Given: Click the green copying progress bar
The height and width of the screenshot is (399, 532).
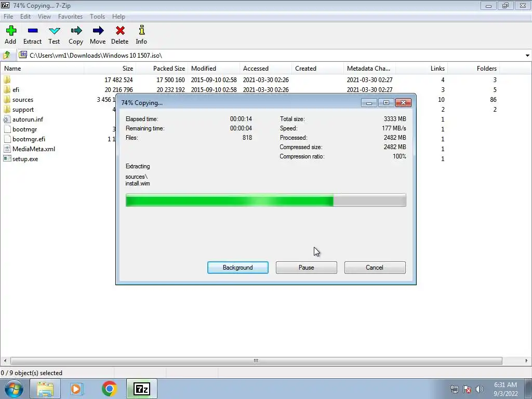Looking at the screenshot, I should 265,200.
